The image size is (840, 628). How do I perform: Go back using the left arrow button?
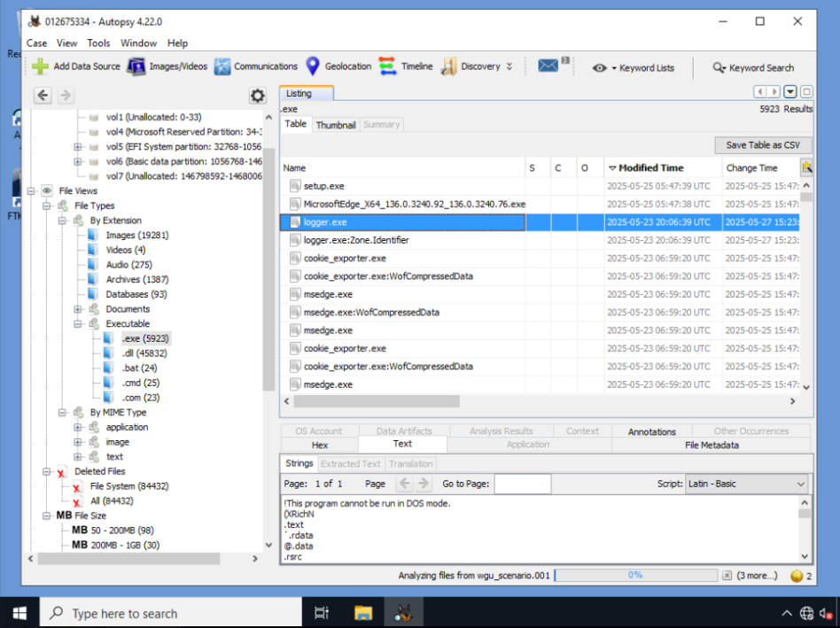43,96
